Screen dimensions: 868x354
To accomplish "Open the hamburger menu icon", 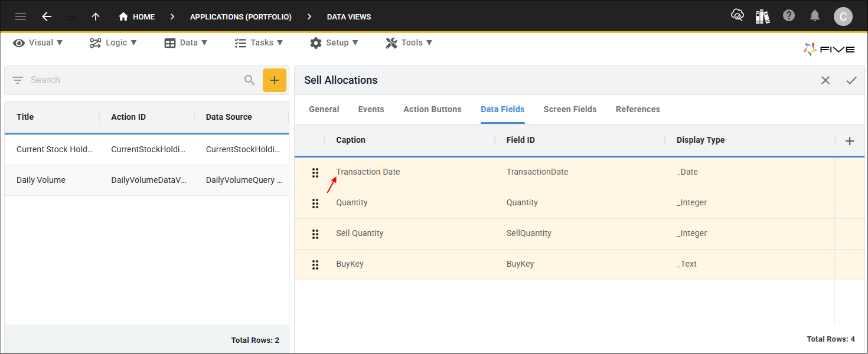I will [x=21, y=17].
